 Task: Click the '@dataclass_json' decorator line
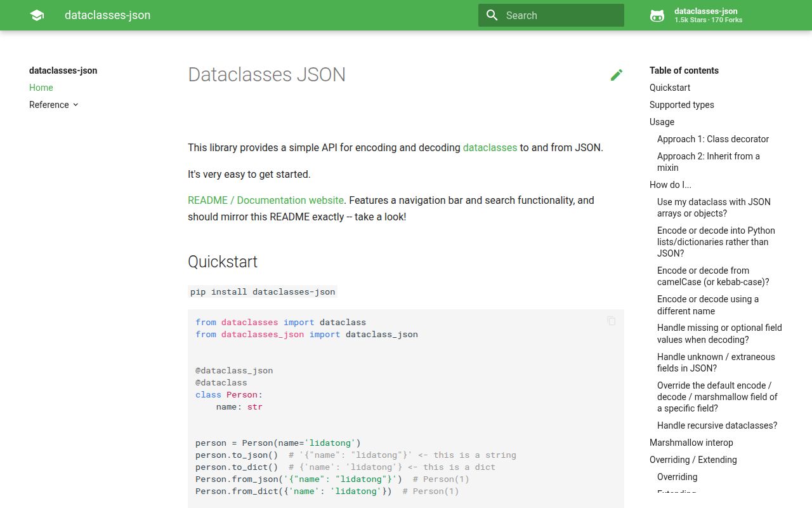coord(234,370)
